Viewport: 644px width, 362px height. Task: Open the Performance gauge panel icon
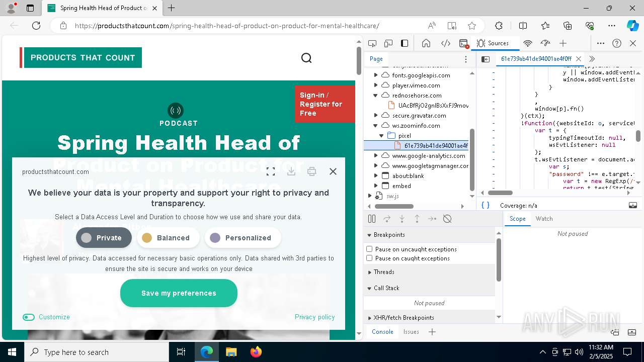click(x=545, y=43)
